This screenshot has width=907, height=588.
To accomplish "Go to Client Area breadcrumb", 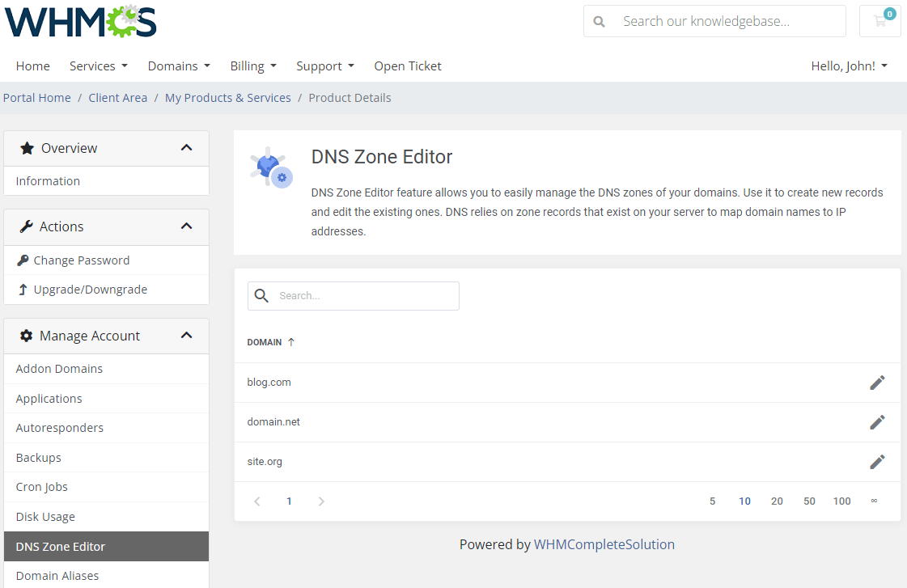I will coord(118,98).
